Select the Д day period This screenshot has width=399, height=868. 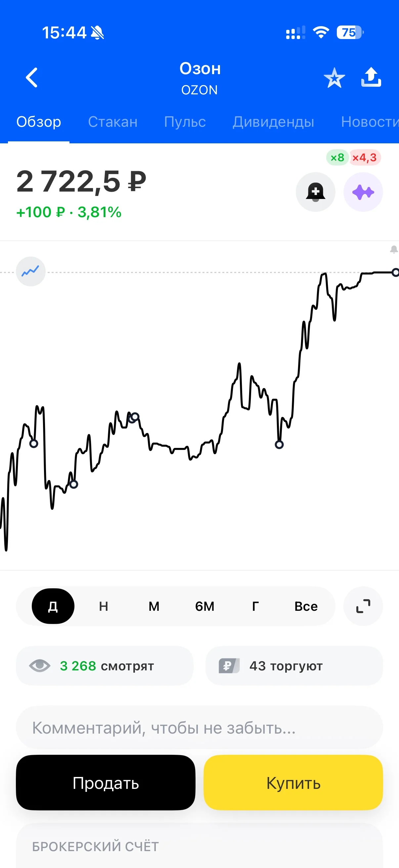click(53, 606)
